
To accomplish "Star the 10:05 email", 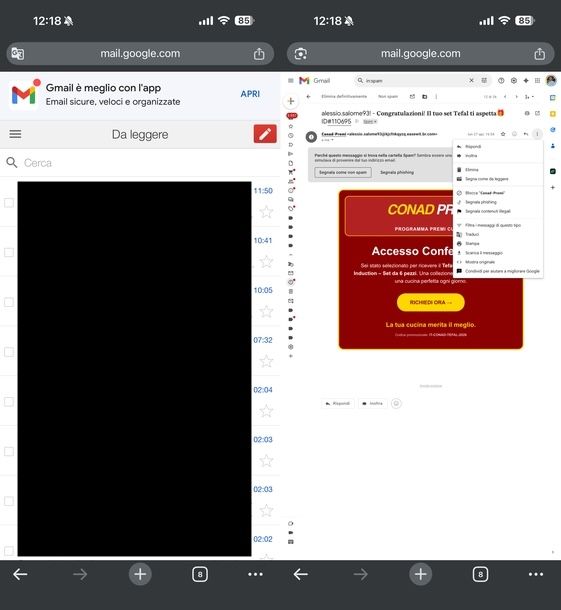I will click(266, 312).
